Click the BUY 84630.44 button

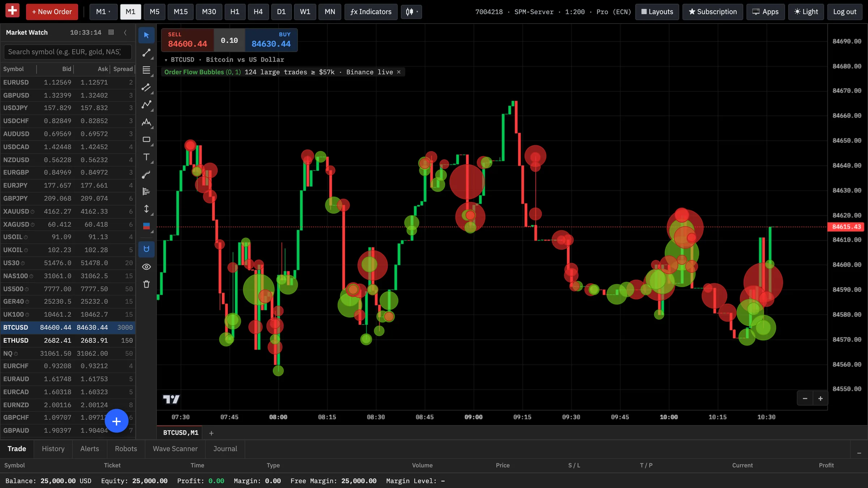pyautogui.click(x=271, y=40)
